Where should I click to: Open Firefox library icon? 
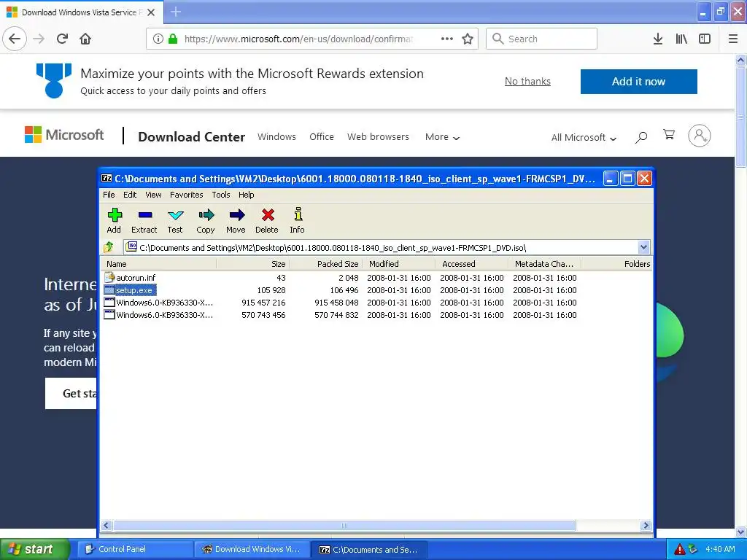[x=681, y=39]
